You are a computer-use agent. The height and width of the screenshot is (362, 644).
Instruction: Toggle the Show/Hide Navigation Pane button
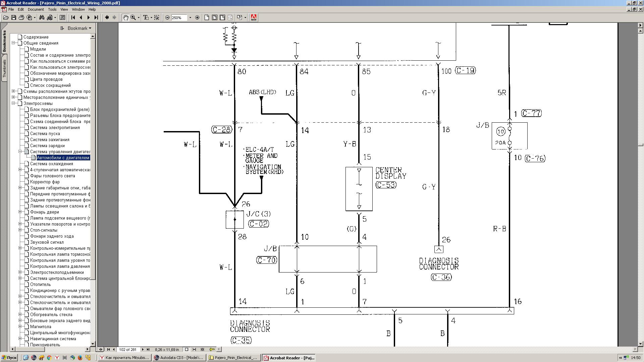tap(62, 17)
